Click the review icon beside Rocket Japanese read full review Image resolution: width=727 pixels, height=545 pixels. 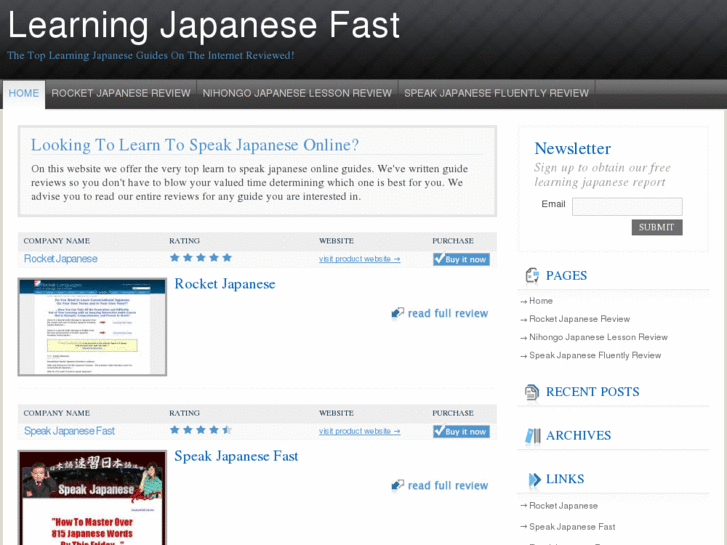pos(397,314)
